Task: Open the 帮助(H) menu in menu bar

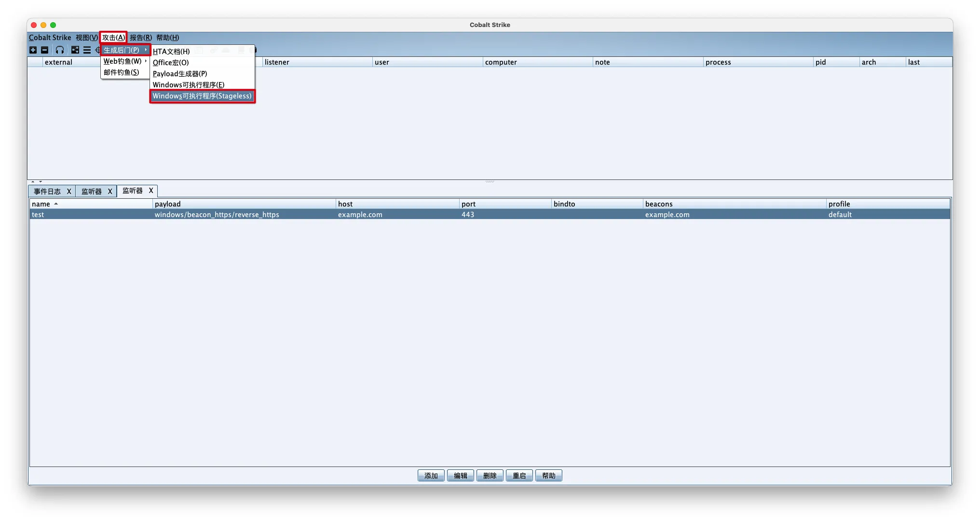Action: 168,38
